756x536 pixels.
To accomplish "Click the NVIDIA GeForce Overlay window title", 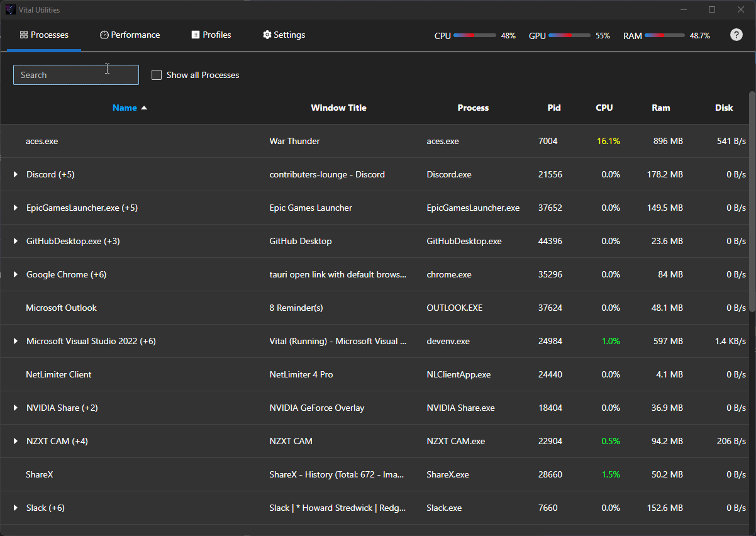I will (x=317, y=408).
